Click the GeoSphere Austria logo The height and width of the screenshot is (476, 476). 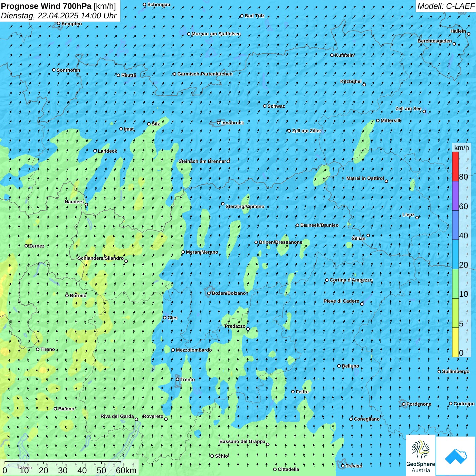[421, 455]
